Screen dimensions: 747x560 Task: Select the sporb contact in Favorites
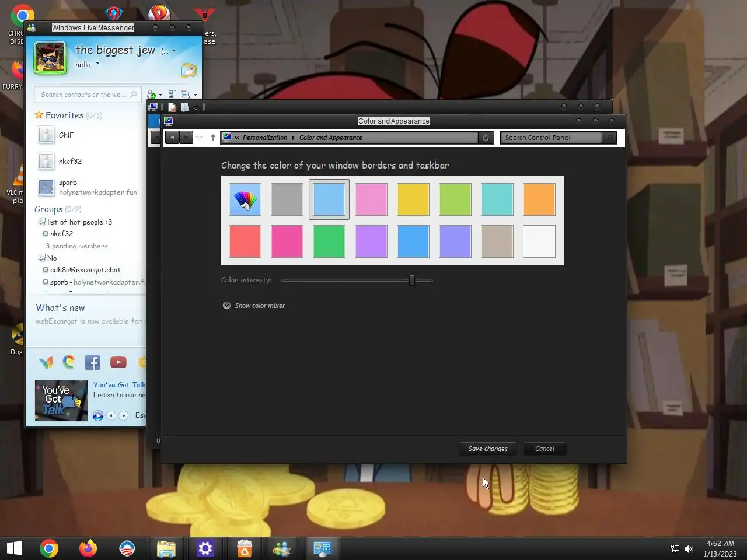(88, 187)
